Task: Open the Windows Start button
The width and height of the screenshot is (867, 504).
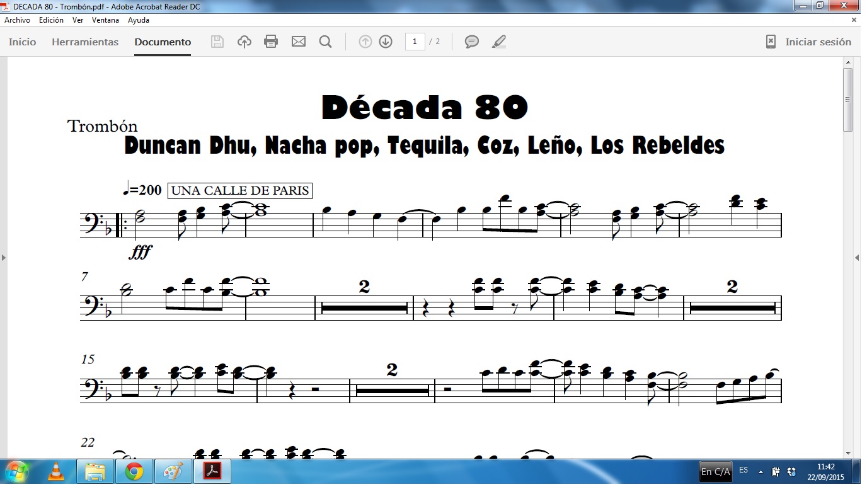Action: click(16, 471)
